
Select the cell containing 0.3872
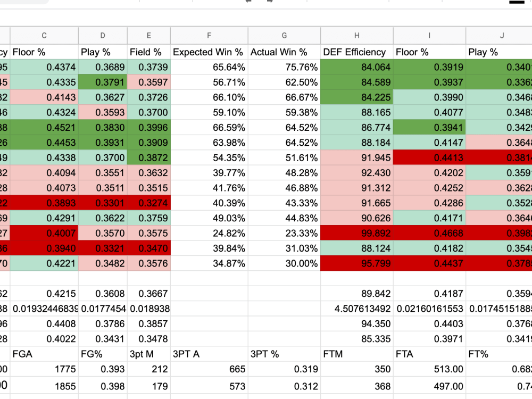coord(149,157)
